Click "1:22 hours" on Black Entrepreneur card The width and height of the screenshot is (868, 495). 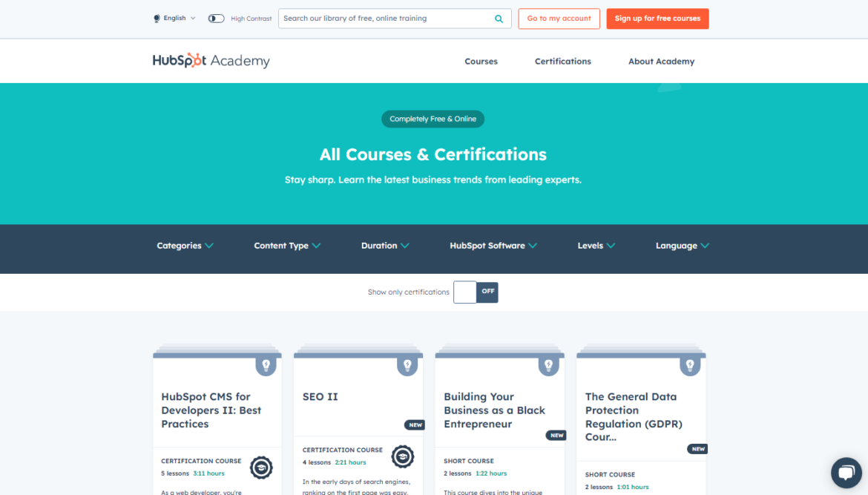(491, 473)
